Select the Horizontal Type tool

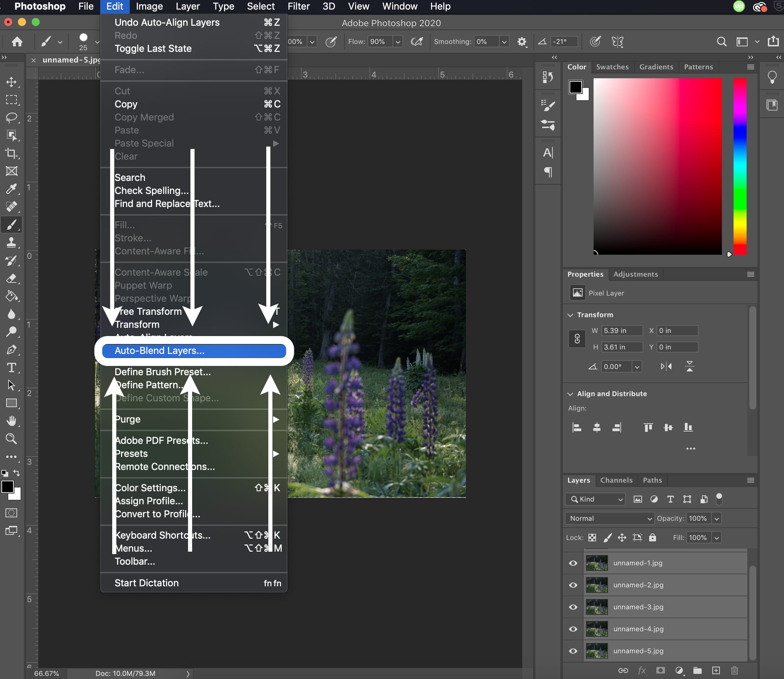[11, 368]
